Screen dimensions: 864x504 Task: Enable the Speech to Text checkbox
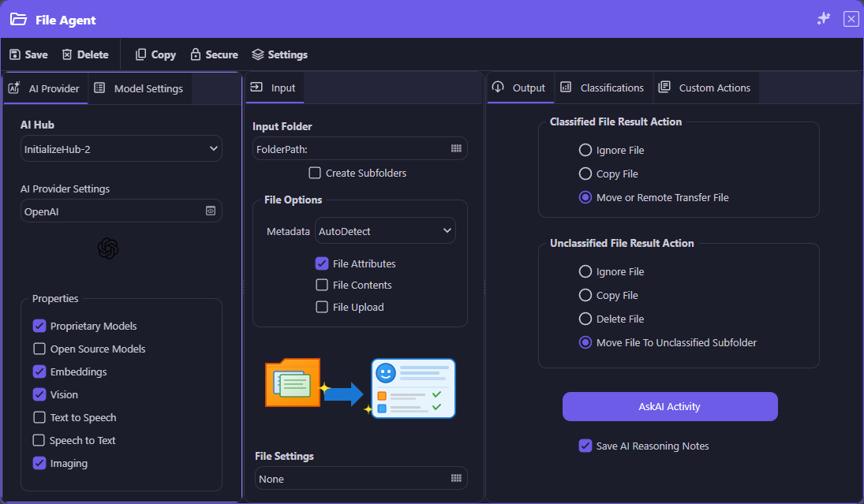point(39,440)
